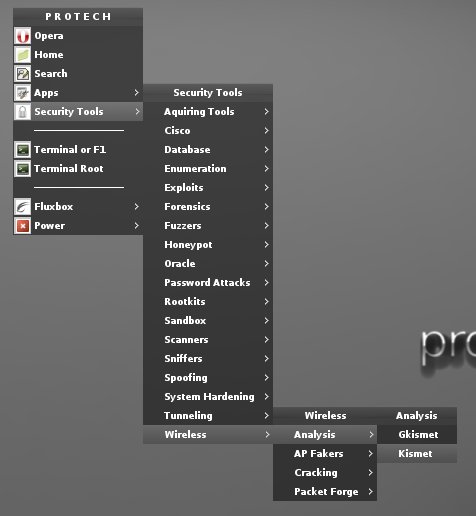Click the Terminal or F1 icon
The height and width of the screenshot is (516, 476).
coord(22,150)
